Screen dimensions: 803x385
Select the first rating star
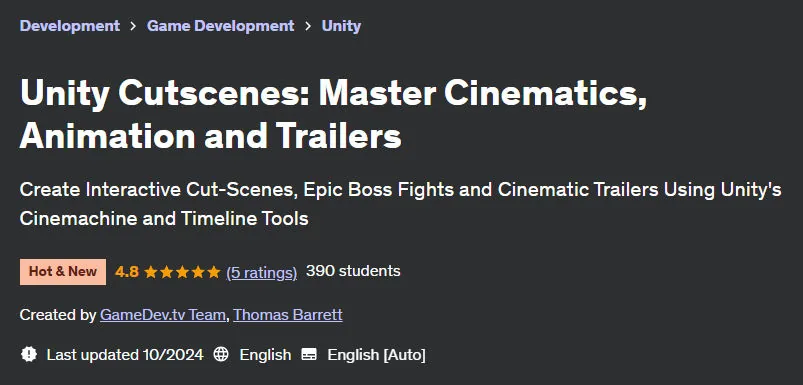151,272
